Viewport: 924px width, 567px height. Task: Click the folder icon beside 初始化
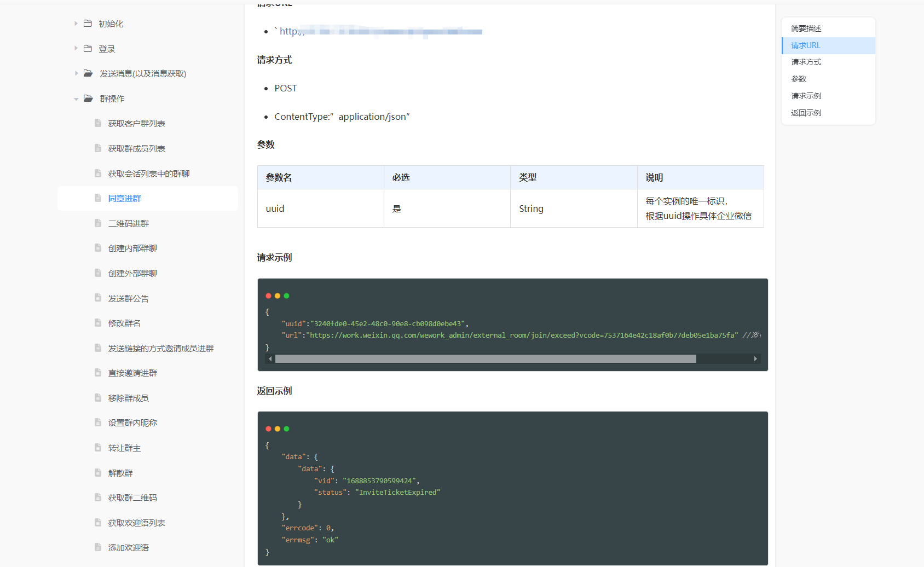88,24
